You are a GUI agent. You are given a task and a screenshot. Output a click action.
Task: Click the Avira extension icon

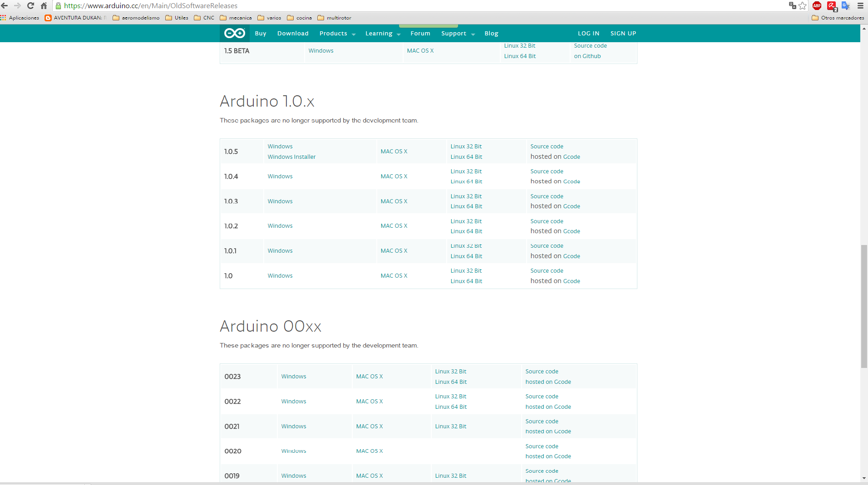point(832,6)
